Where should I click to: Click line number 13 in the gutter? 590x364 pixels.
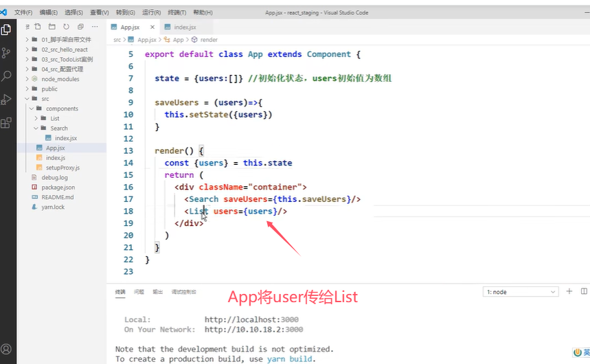pos(128,150)
